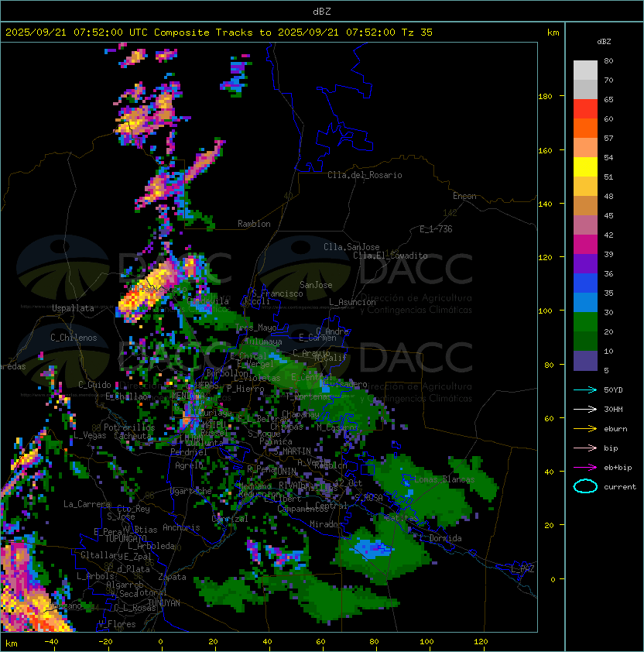
Task: Click the Agrelo map label
Action: [x=189, y=465]
